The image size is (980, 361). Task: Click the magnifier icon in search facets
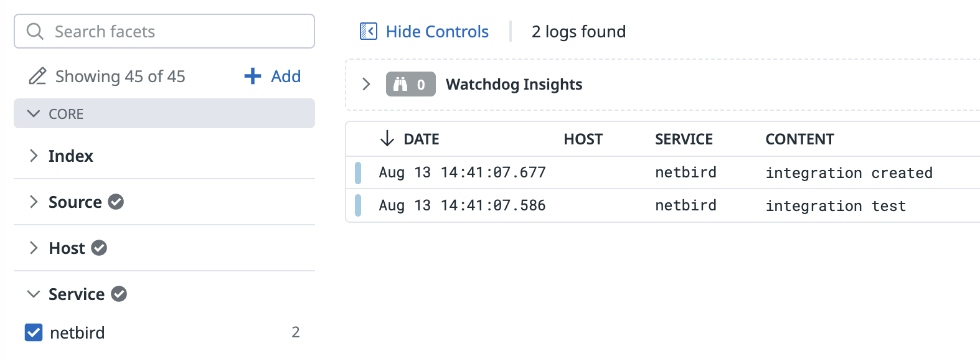(x=35, y=31)
